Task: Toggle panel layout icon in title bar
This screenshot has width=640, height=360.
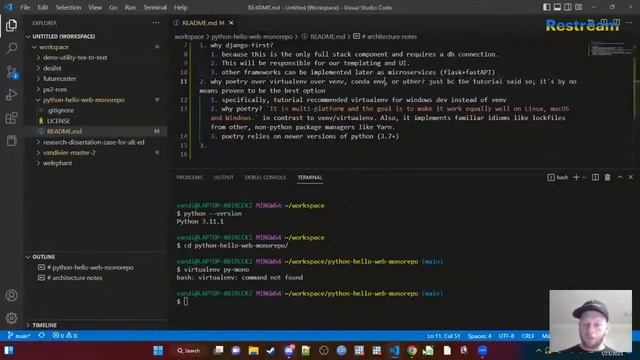Action: tap(557, 7)
